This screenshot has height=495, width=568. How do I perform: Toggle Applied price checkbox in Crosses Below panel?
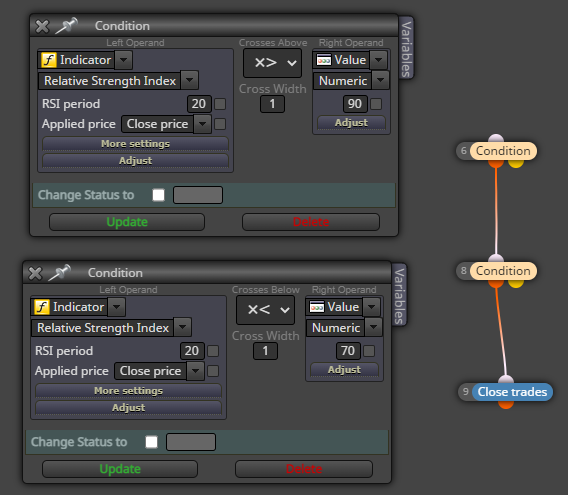213,371
